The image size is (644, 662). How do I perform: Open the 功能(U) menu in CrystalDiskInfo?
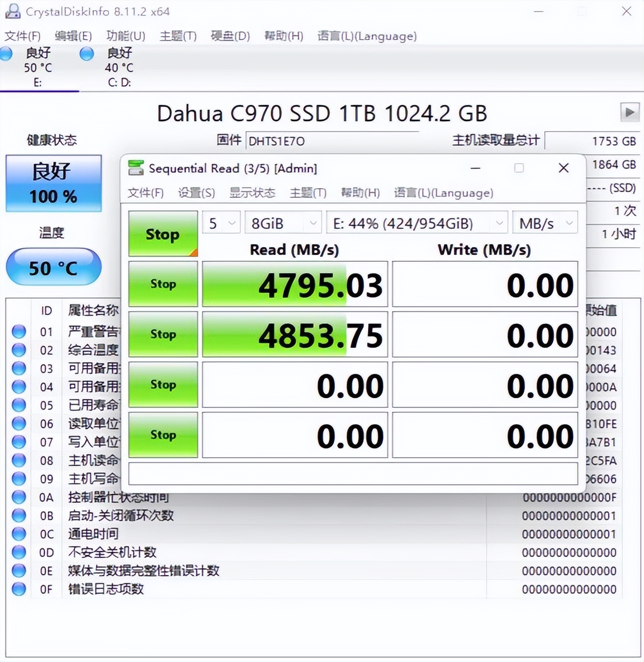[x=126, y=36]
